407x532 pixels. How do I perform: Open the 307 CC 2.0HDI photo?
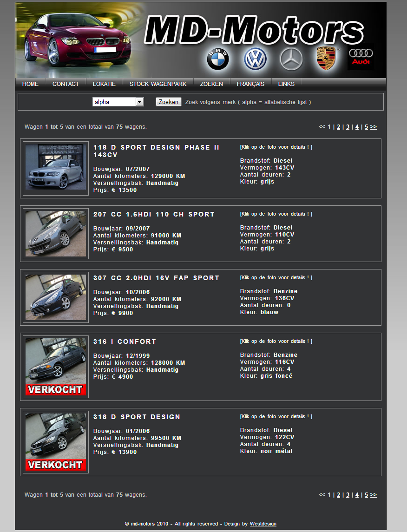coord(56,297)
